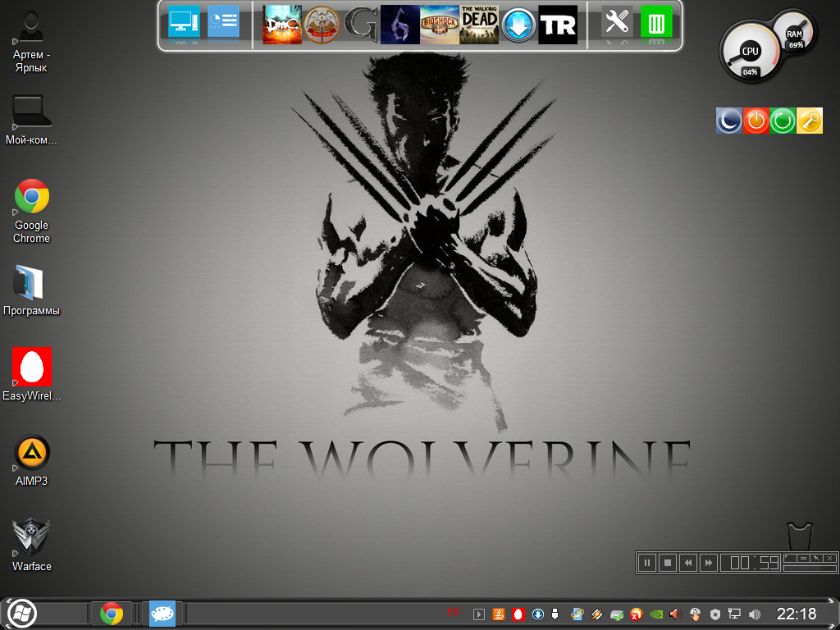The width and height of the screenshot is (840, 630).
Task: Launch the Warface desktop shortcut
Action: tap(32, 545)
